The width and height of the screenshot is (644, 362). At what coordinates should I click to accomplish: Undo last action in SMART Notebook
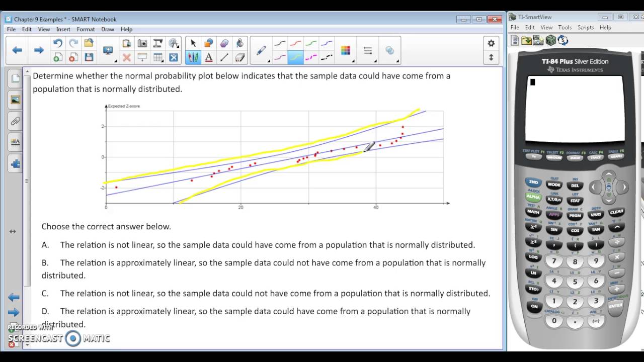coord(58,43)
